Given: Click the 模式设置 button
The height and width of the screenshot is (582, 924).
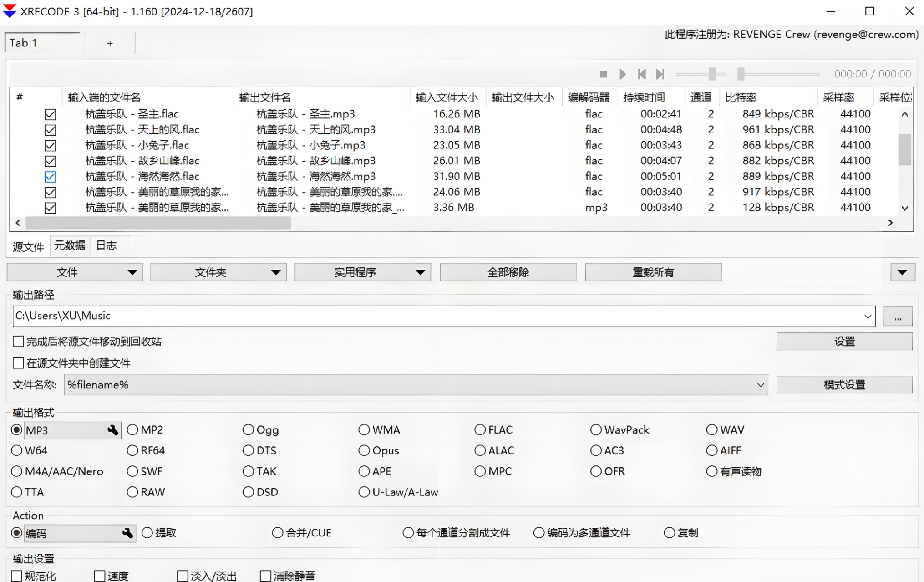Looking at the screenshot, I should (844, 385).
